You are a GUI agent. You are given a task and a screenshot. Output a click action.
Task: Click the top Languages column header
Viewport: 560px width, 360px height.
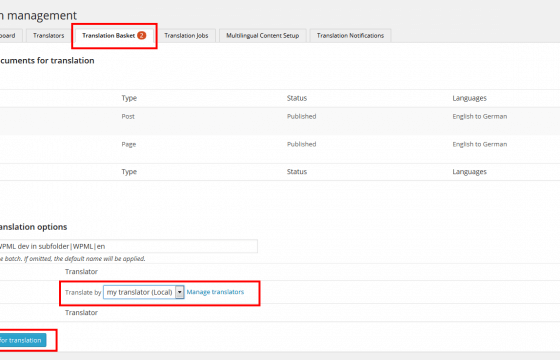(469, 98)
